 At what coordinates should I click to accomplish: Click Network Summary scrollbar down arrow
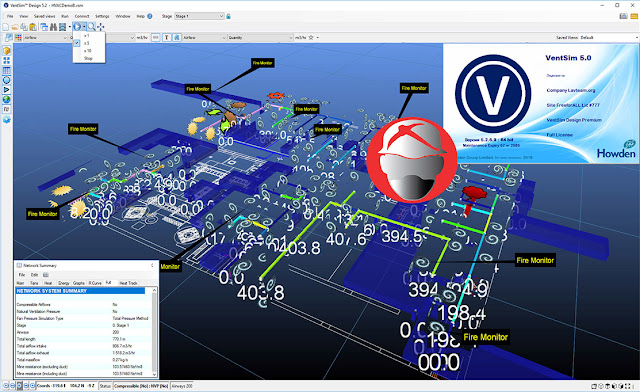(x=154, y=374)
